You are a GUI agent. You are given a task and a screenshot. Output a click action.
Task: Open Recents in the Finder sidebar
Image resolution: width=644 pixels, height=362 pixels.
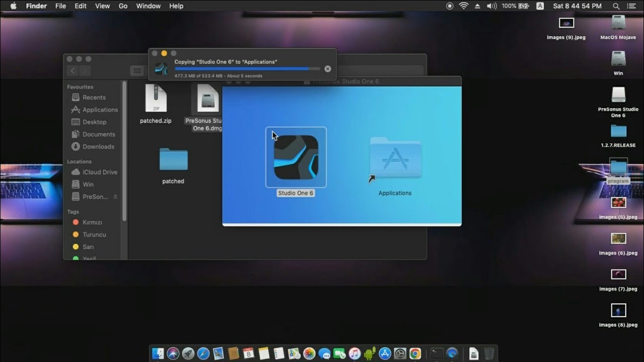point(94,98)
